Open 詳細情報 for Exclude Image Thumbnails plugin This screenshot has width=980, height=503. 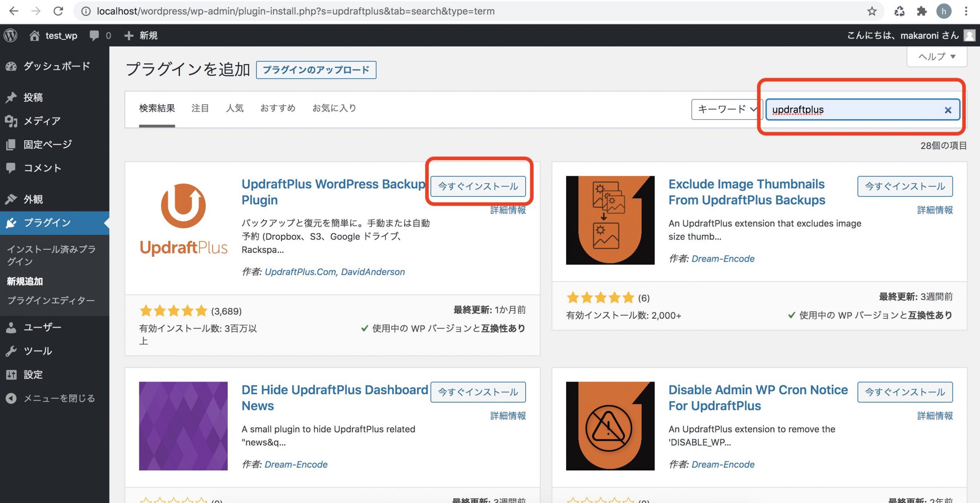click(x=934, y=210)
